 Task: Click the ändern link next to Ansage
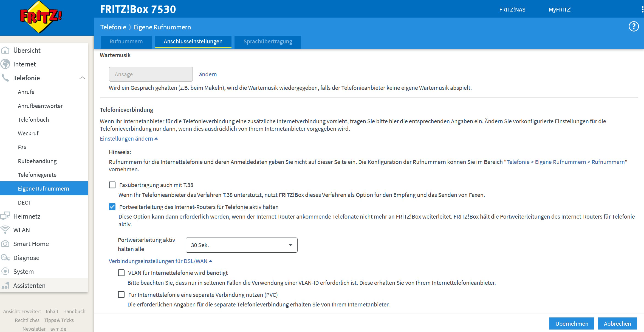pyautogui.click(x=208, y=74)
